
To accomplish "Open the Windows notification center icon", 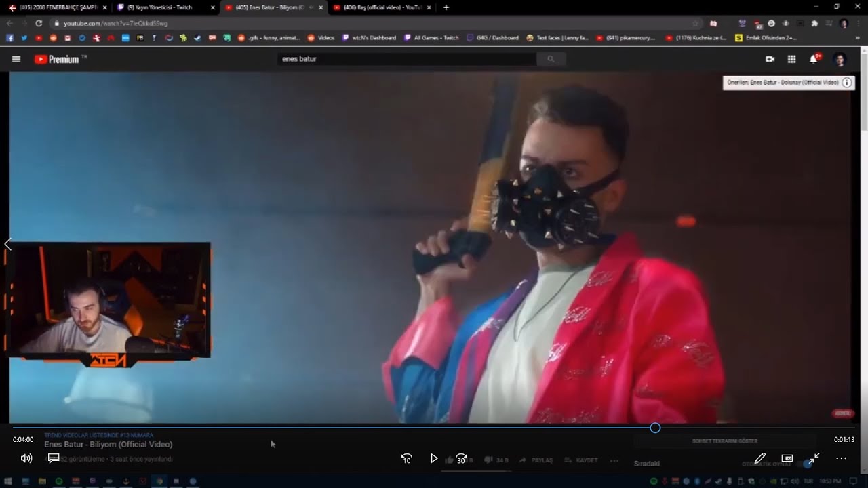I will pos(853,481).
